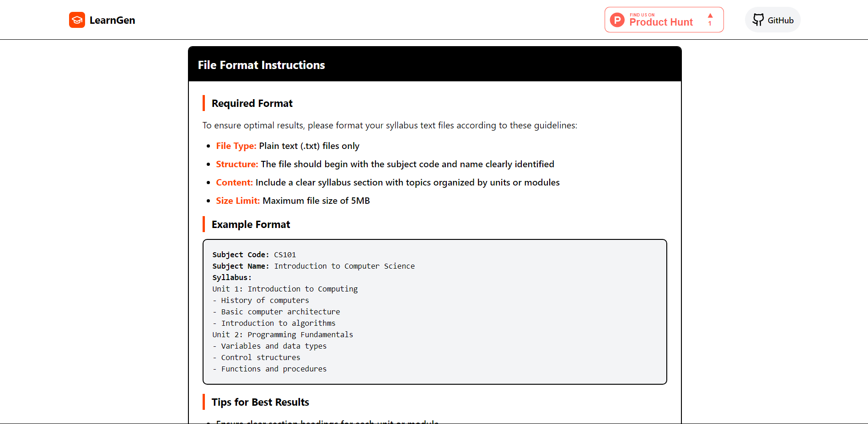
Task: Open the GitHub button
Action: point(773,20)
